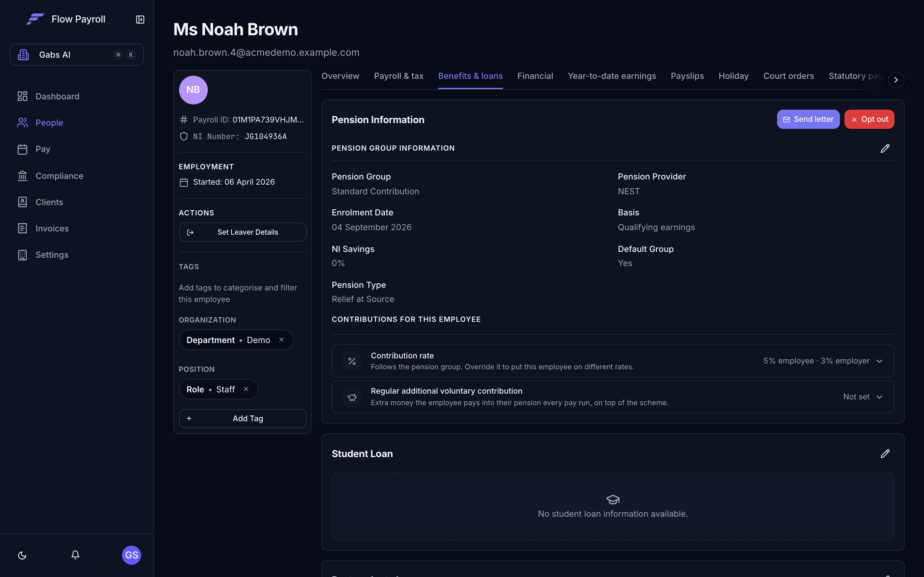Image resolution: width=924 pixels, height=577 pixels.
Task: Expand Regular additional voluntary contribution
Action: [x=613, y=397]
